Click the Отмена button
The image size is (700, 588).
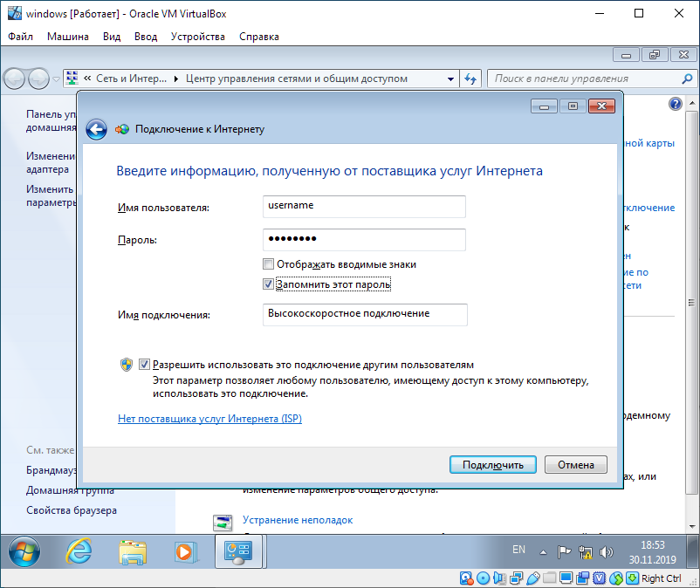tap(576, 465)
